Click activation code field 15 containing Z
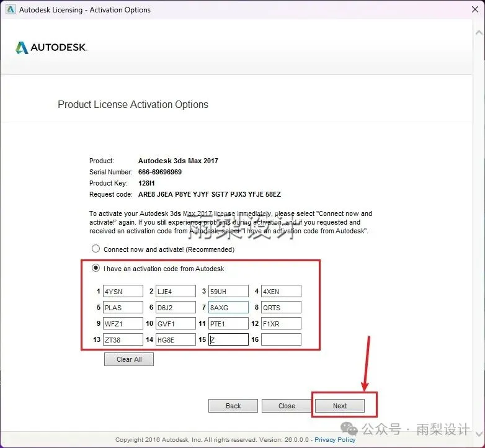This screenshot has height=448, width=485. click(228, 339)
